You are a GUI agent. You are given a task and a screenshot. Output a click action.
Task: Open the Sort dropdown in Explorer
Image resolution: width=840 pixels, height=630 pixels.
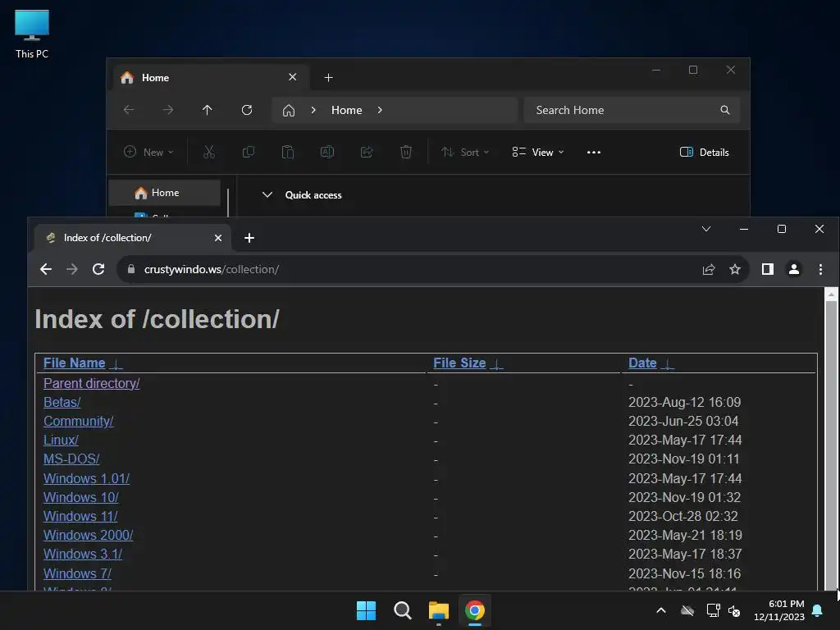point(465,152)
